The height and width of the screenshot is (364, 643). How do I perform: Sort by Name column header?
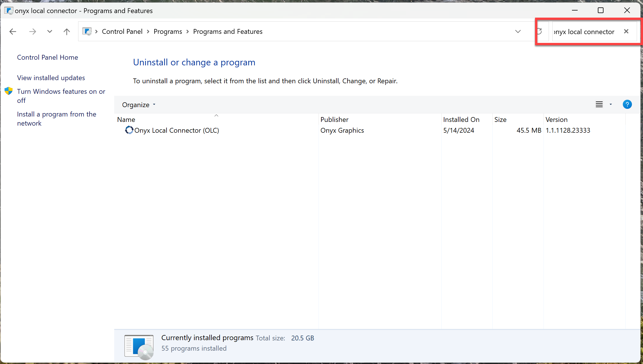point(216,120)
